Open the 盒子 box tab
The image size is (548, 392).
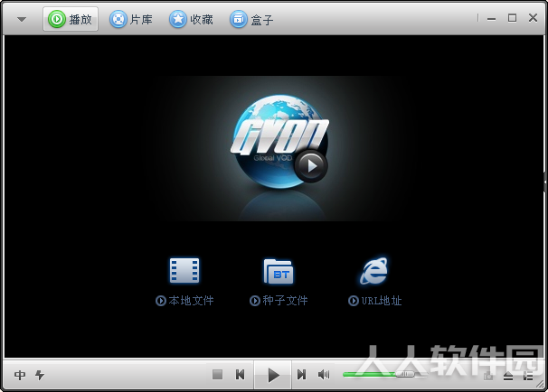(x=251, y=19)
